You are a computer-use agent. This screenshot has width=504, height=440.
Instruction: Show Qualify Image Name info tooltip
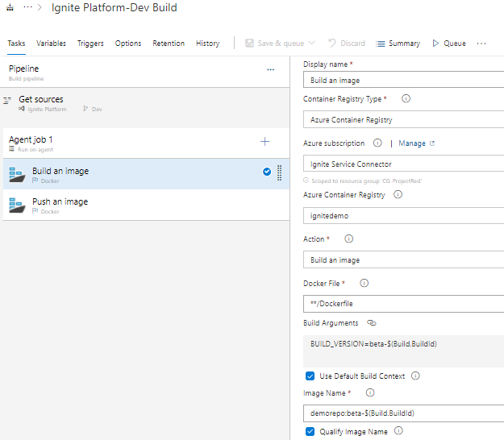pyautogui.click(x=398, y=431)
